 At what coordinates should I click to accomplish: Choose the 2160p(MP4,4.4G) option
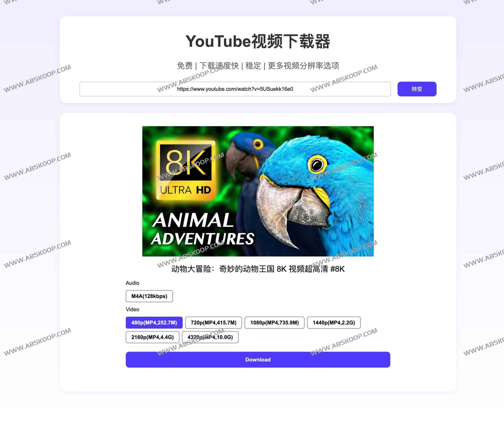[152, 337]
